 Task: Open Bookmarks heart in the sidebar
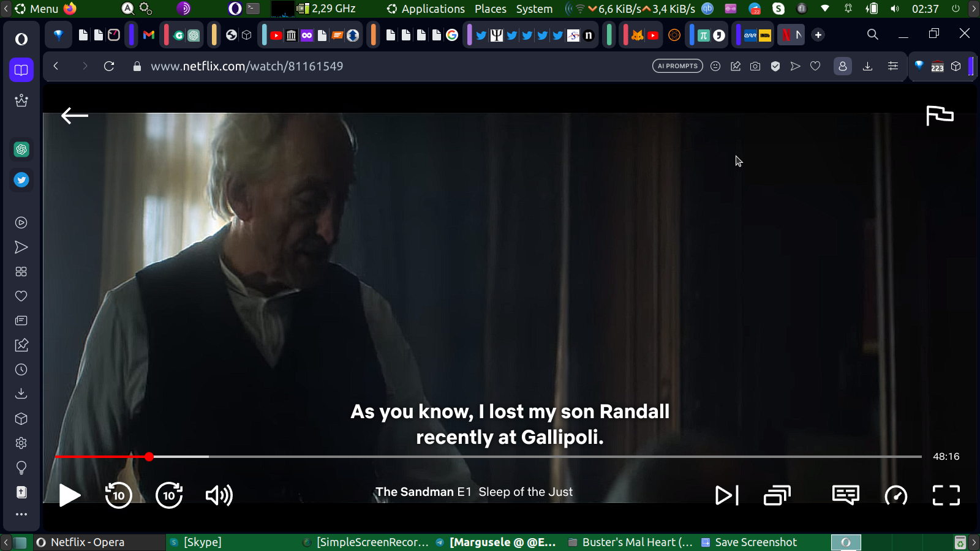[21, 296]
